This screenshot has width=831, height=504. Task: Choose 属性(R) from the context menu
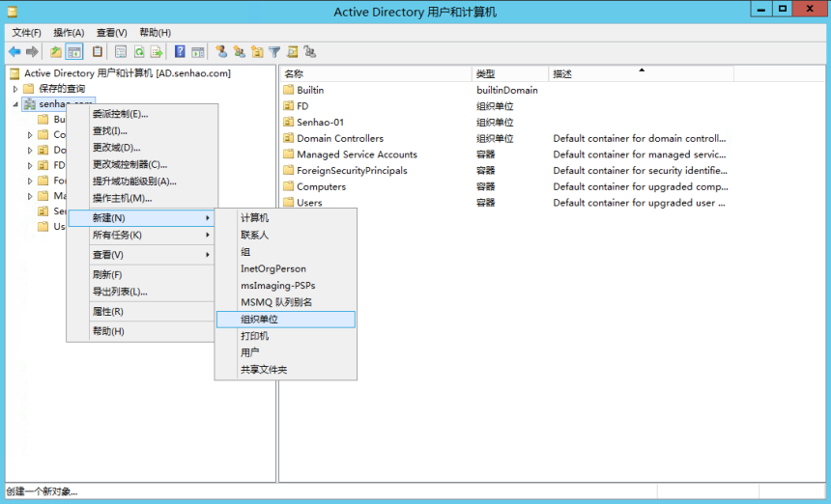click(x=107, y=312)
